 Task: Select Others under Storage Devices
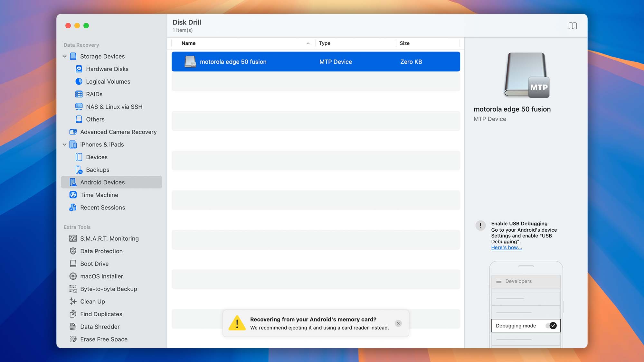point(111,119)
